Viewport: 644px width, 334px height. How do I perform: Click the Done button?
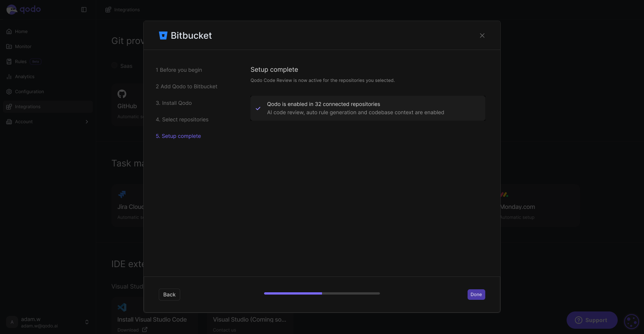coord(476,295)
